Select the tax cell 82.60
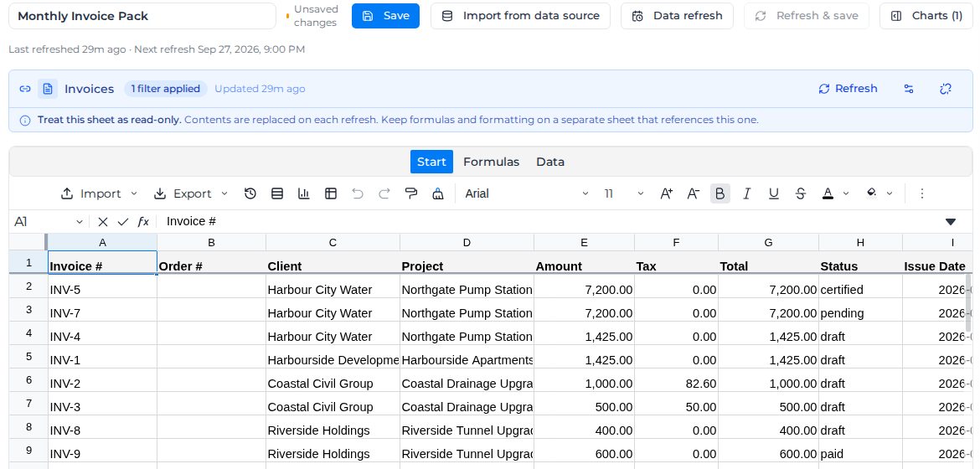The width and height of the screenshot is (980, 469). click(676, 380)
